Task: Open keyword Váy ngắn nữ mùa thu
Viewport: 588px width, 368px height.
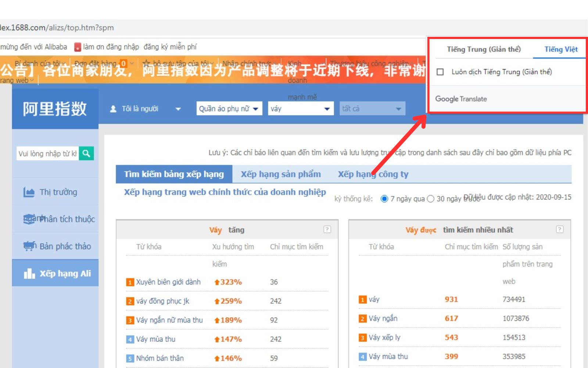Action: tap(169, 320)
